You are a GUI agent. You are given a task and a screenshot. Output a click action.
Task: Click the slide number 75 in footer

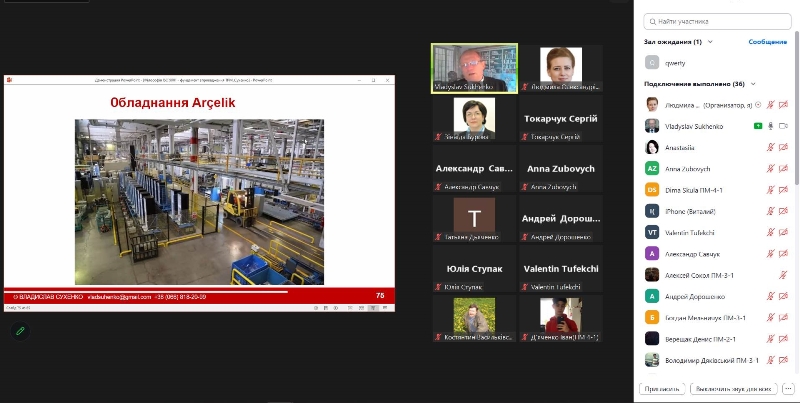click(x=380, y=295)
